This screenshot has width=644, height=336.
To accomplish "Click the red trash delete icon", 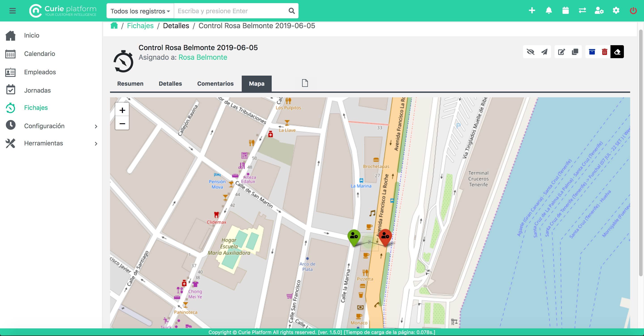I will 604,52.
